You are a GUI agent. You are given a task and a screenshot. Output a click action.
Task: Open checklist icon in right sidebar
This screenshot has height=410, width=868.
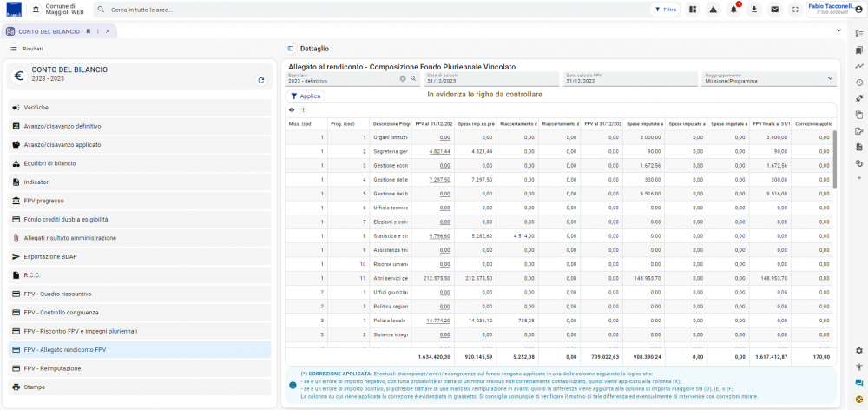tap(859, 34)
